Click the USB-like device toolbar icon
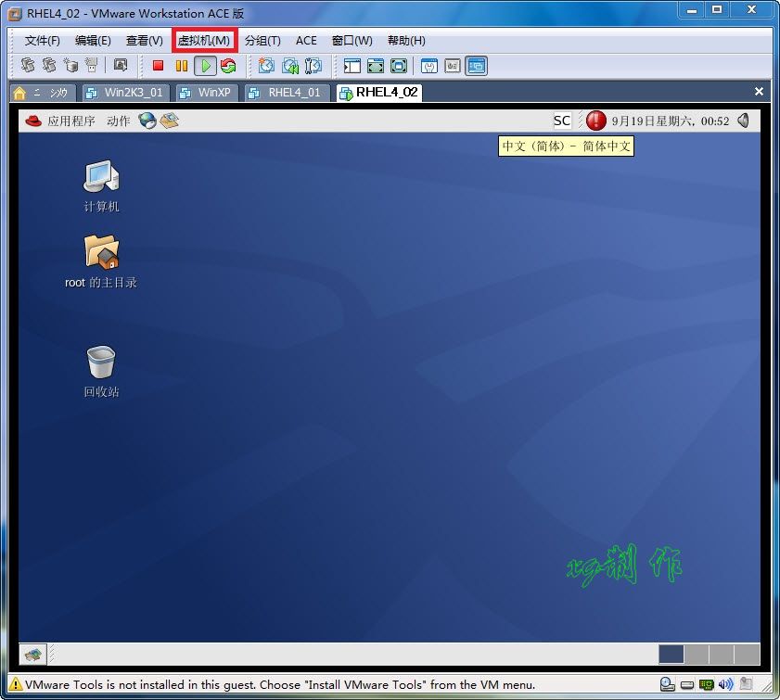The width and height of the screenshot is (780, 700). click(92, 65)
